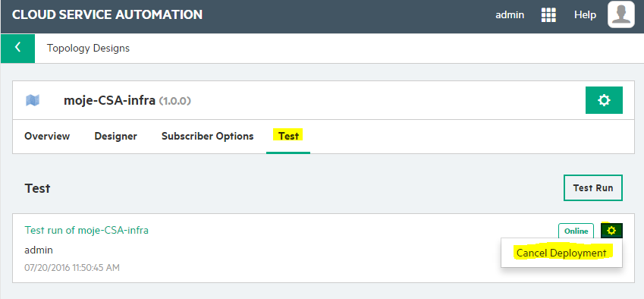Viewport: 644px width, 299px height.
Task: Click the test run timestamp 07/20/2016
Action: [x=72, y=268]
